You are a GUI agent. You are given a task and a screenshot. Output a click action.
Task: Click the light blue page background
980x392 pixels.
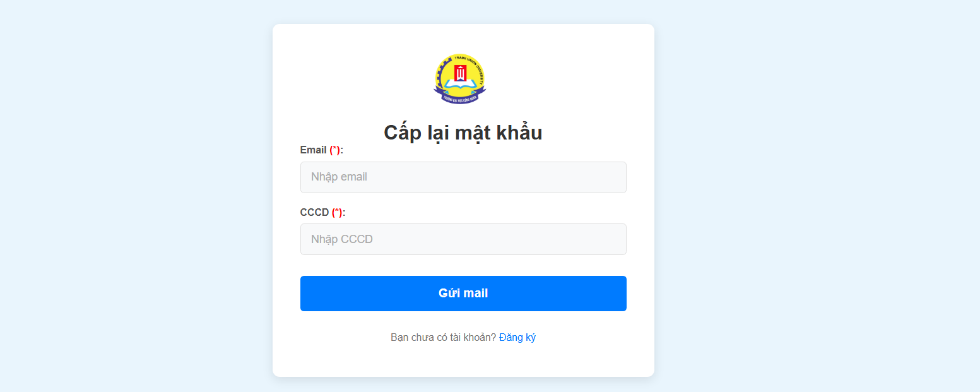point(126,189)
